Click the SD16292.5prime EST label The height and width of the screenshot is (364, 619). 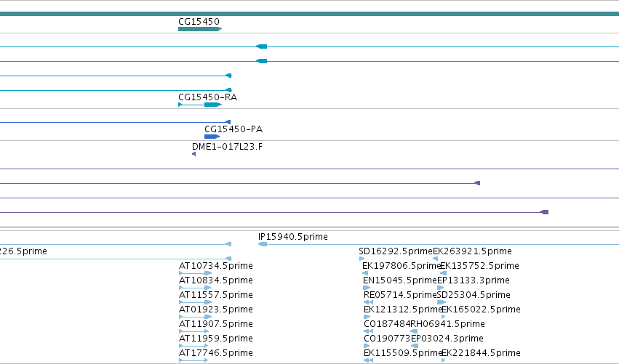[x=396, y=251]
